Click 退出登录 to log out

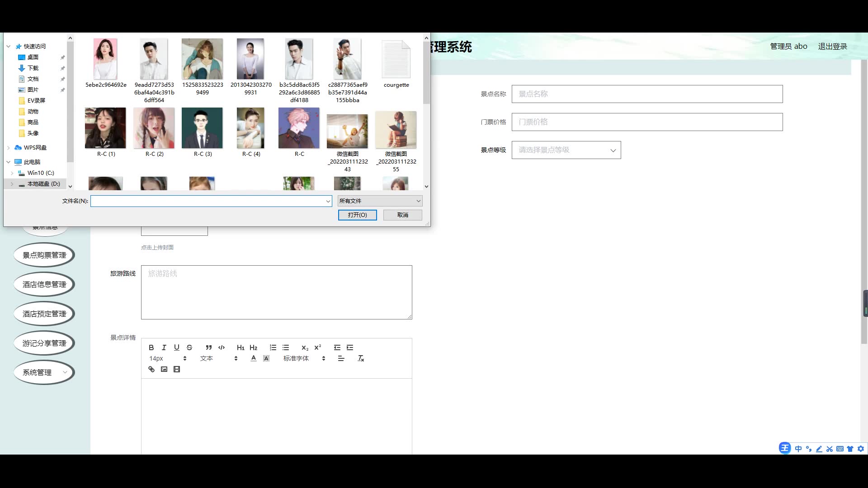coord(832,47)
